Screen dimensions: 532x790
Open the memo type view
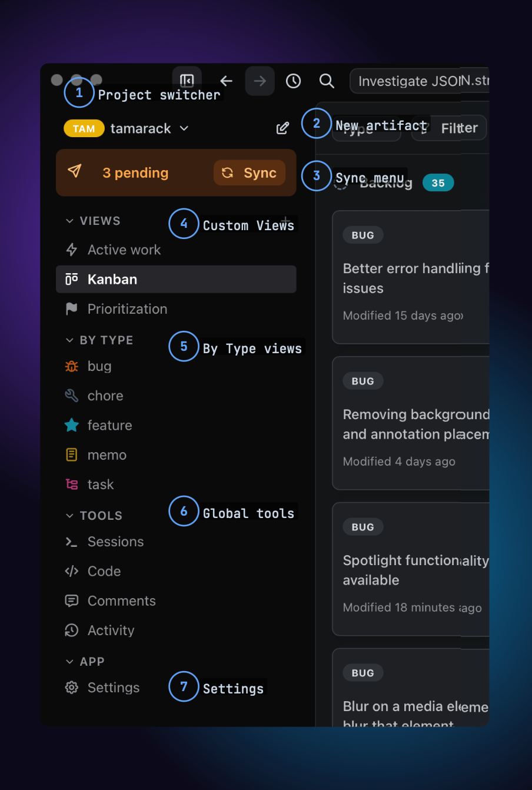click(x=176, y=454)
